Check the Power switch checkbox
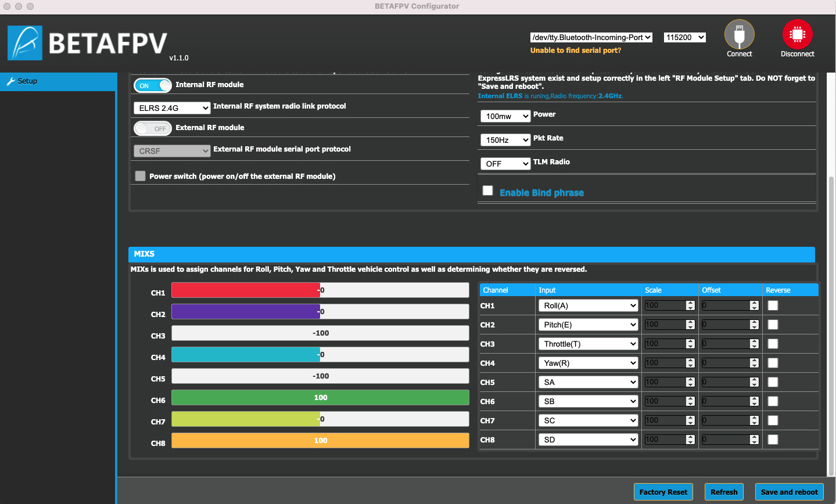Viewport: 836px width, 504px height. (x=140, y=176)
